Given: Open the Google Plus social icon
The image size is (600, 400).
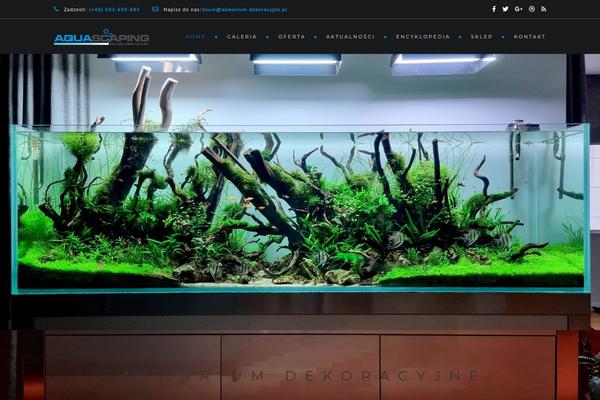Looking at the screenshot, I should pyautogui.click(x=518, y=9).
